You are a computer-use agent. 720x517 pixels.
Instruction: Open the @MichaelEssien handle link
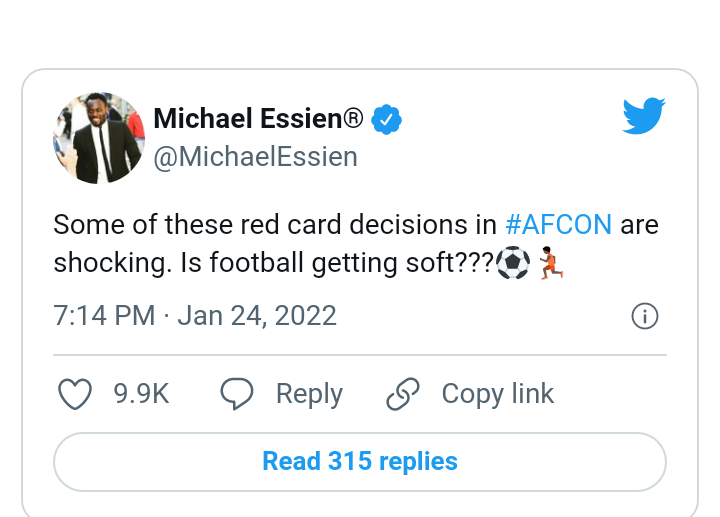255,157
